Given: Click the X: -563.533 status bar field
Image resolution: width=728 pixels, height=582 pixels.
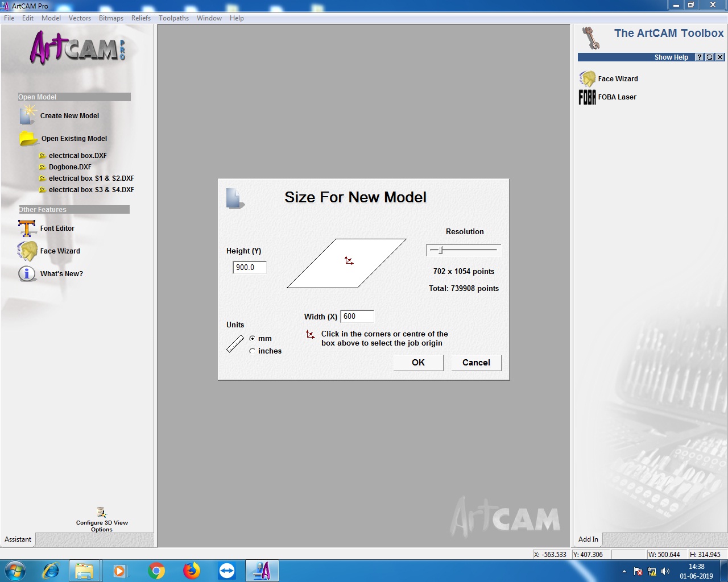Looking at the screenshot, I should point(551,555).
